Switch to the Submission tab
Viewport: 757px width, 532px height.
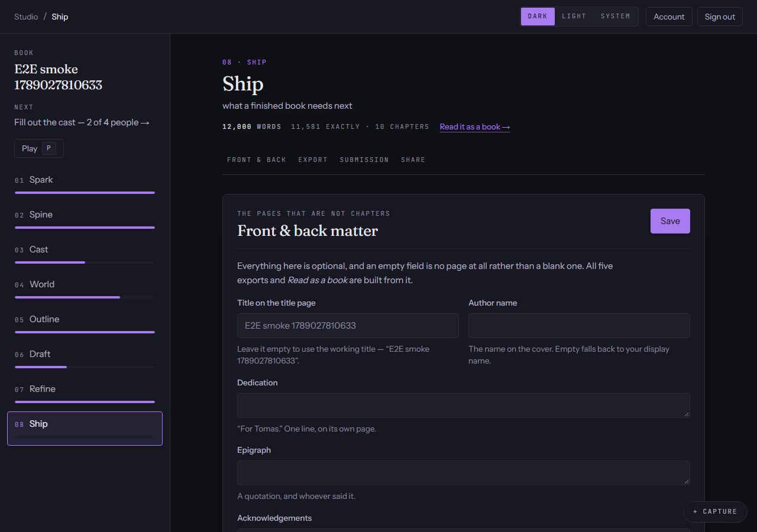tap(364, 160)
